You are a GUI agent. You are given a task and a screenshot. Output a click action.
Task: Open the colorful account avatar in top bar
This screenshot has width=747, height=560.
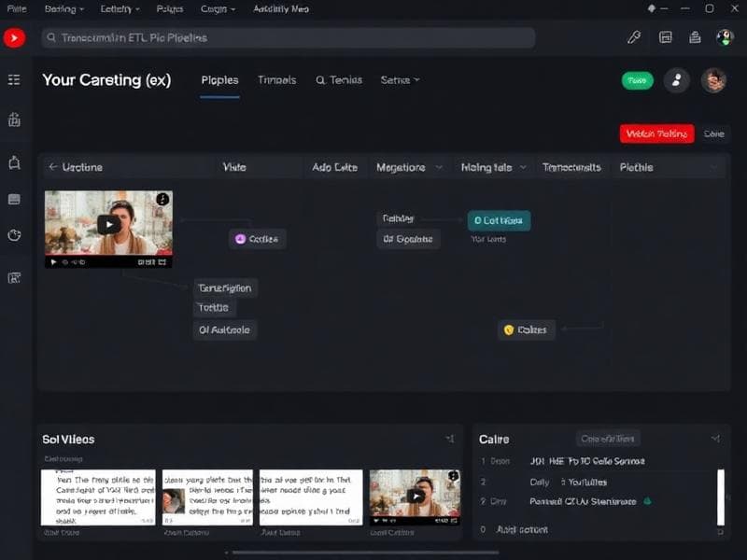[x=726, y=37]
